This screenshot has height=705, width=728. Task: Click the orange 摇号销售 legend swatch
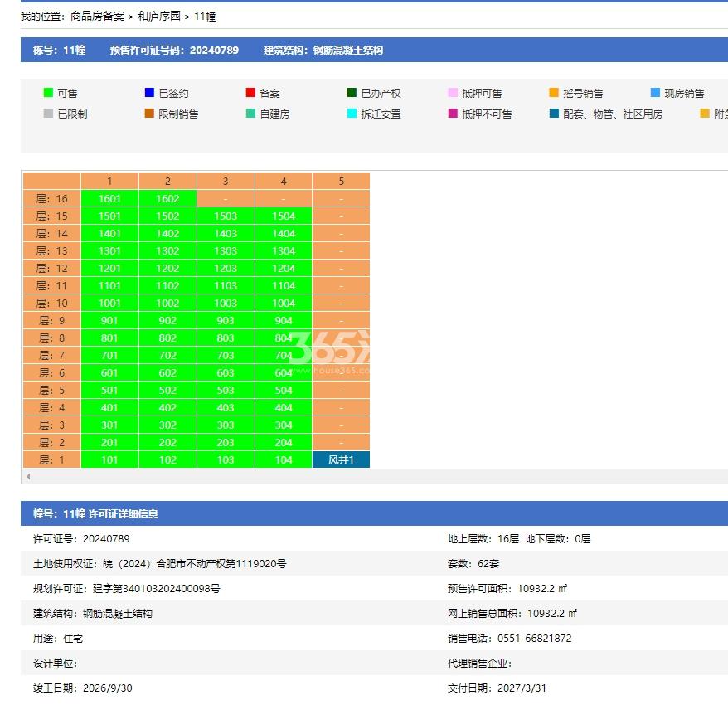pos(554,93)
